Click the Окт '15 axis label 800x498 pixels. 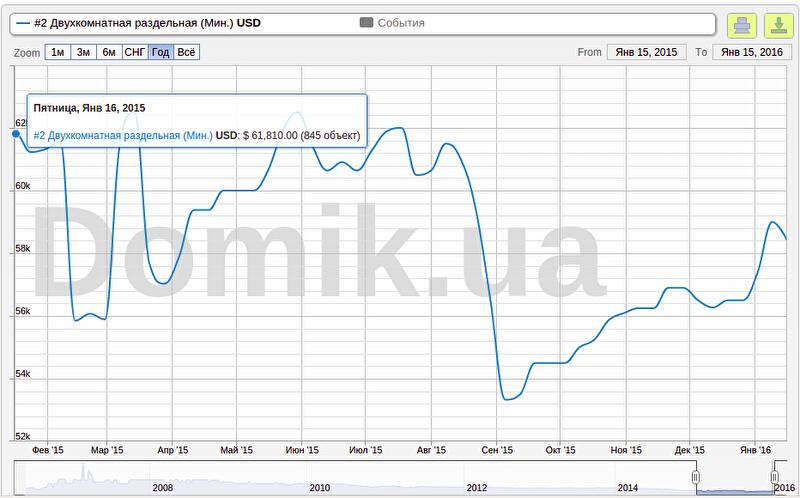(x=560, y=450)
